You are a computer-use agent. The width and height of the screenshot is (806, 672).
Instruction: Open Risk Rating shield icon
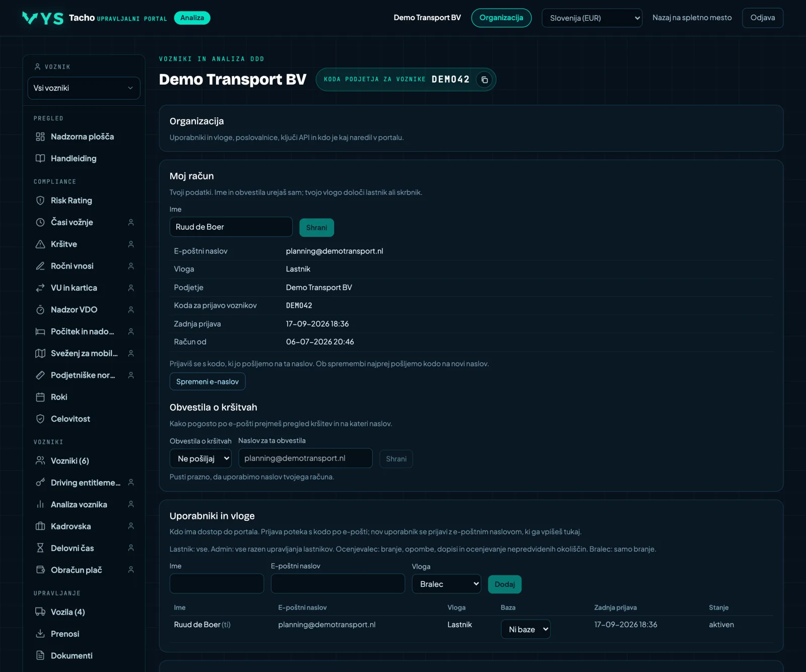click(40, 200)
